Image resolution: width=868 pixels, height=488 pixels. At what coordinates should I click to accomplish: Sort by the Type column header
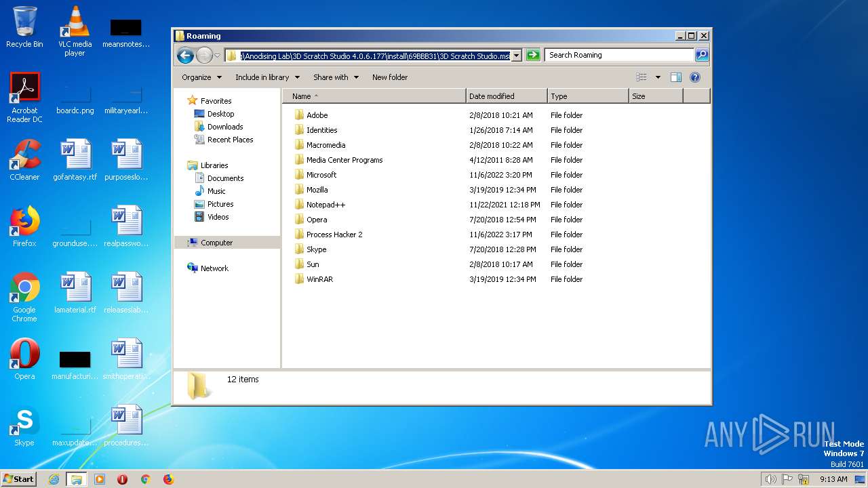588,96
